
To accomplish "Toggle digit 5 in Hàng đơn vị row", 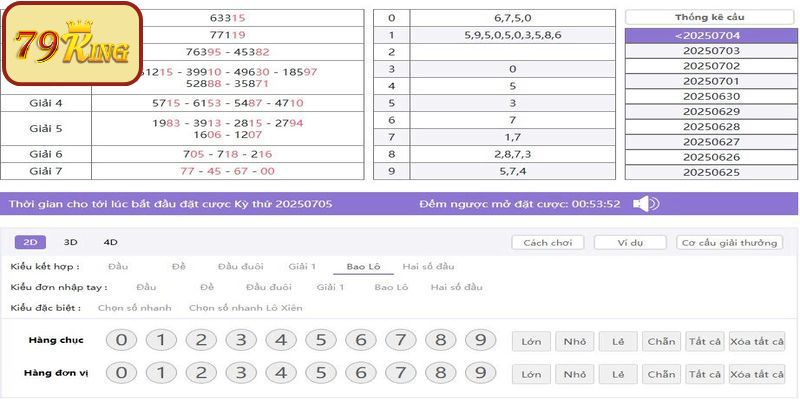I will click(321, 373).
